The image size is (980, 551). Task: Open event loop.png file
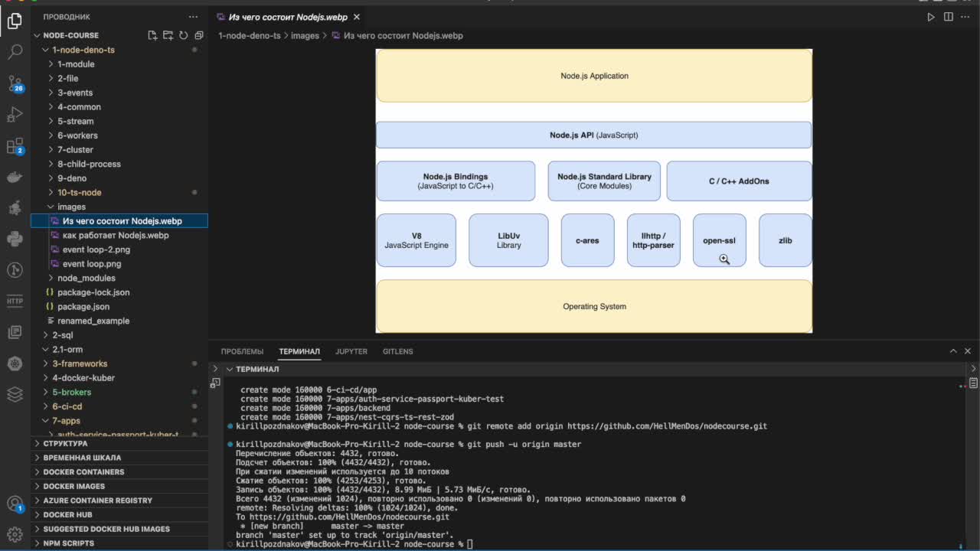(119, 264)
